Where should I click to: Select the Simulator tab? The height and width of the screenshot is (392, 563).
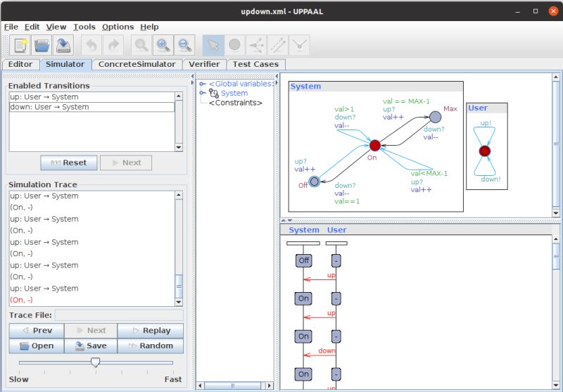(x=65, y=64)
